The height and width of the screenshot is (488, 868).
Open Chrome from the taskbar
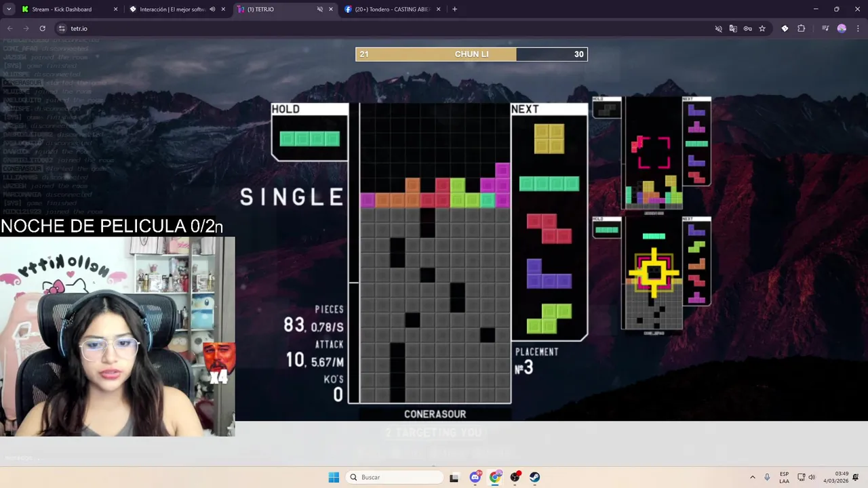click(x=495, y=477)
